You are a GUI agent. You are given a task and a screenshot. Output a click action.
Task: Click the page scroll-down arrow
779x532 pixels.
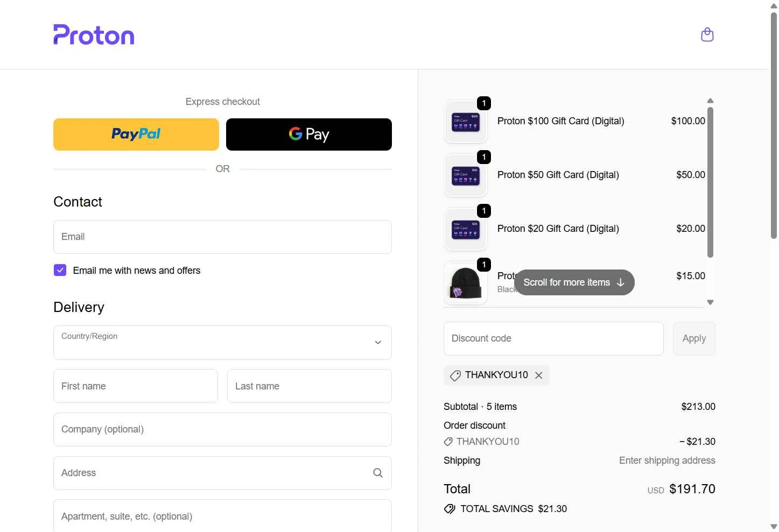pyautogui.click(x=774, y=527)
